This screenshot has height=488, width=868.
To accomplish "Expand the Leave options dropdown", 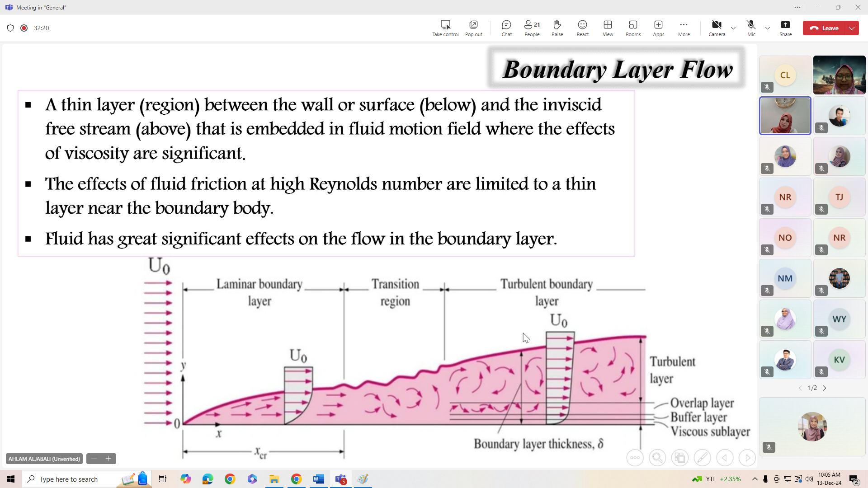I will (852, 28).
